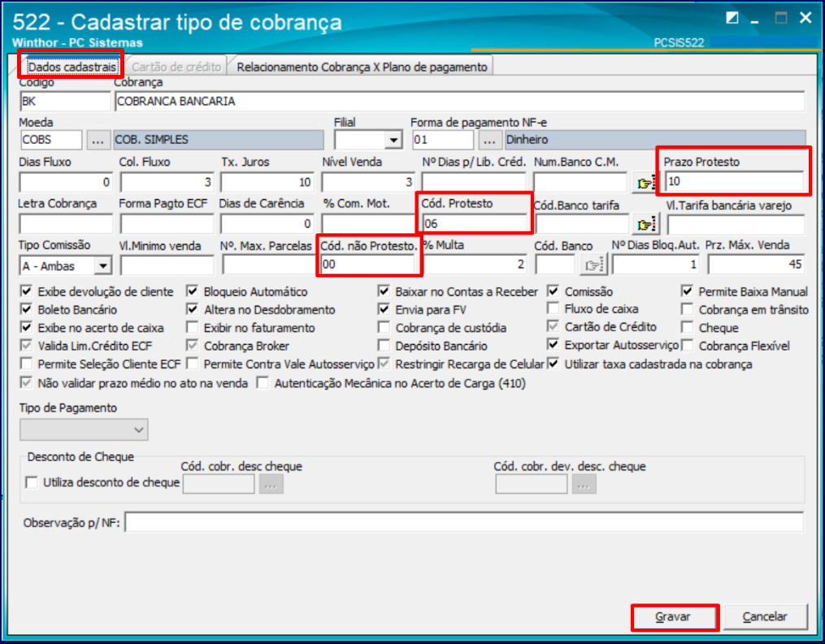This screenshot has height=644, width=825.
Task: Uncheck Permite Baixa Manual
Action: pyautogui.click(x=687, y=291)
